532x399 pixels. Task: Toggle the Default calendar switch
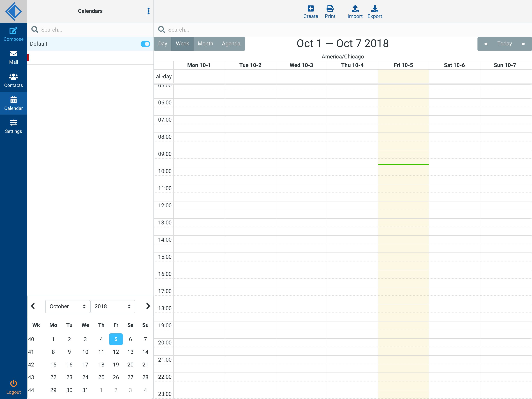(x=145, y=44)
